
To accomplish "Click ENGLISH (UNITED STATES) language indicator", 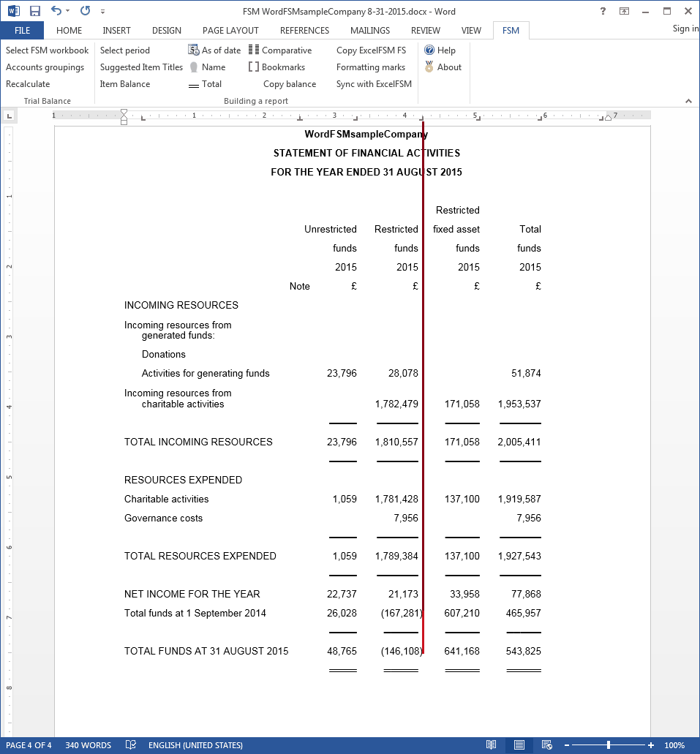I will pyautogui.click(x=195, y=745).
